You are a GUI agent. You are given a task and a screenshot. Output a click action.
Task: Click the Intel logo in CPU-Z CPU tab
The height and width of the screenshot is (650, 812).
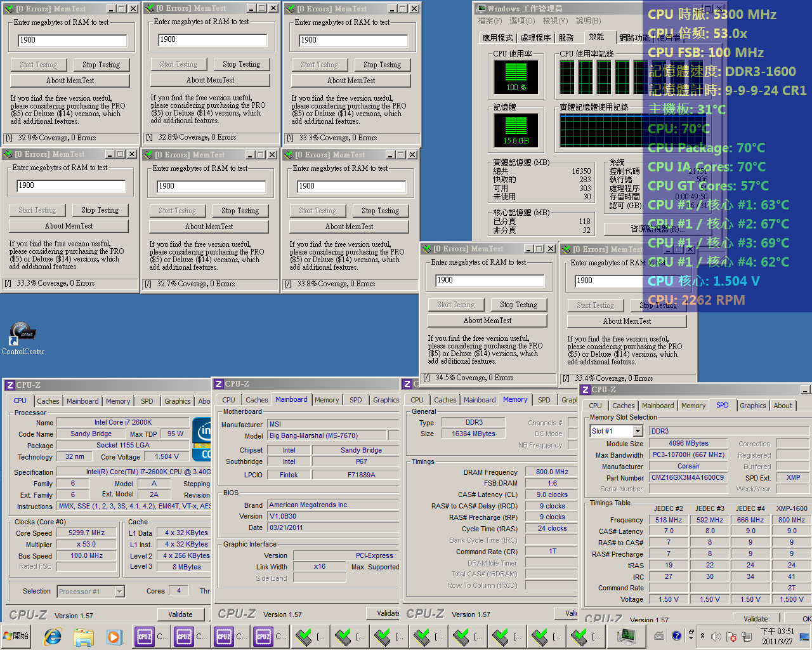pos(202,439)
